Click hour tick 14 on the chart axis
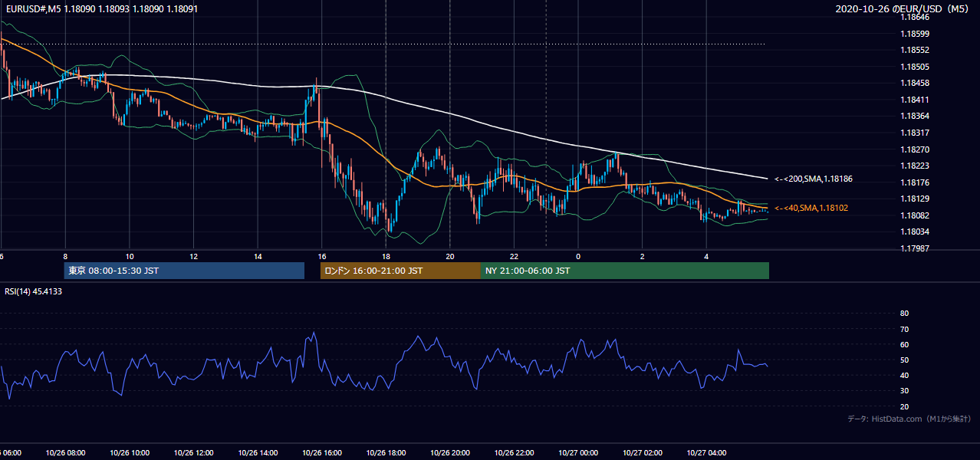The image size is (980, 460). pos(258,257)
